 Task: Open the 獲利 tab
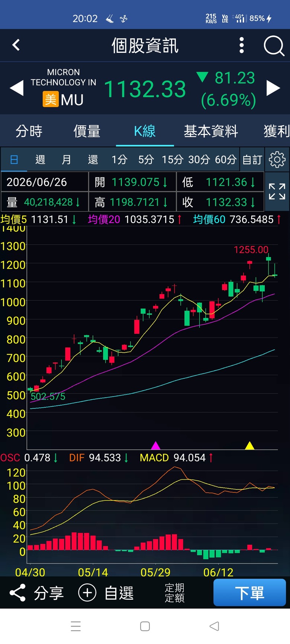[x=277, y=131]
